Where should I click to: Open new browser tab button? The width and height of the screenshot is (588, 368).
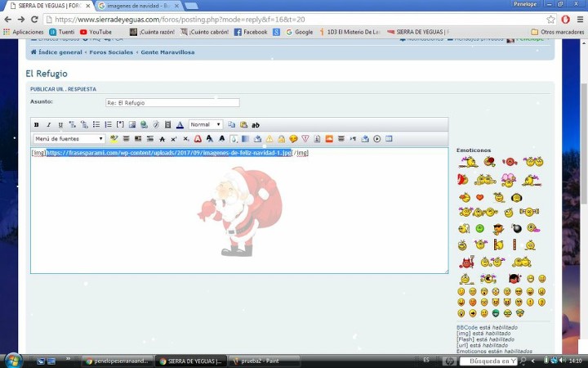[191, 6]
